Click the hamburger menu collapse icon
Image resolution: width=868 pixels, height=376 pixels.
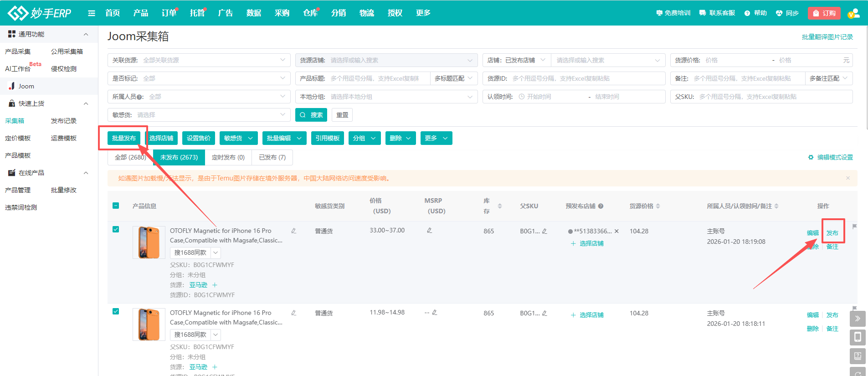pos(92,13)
